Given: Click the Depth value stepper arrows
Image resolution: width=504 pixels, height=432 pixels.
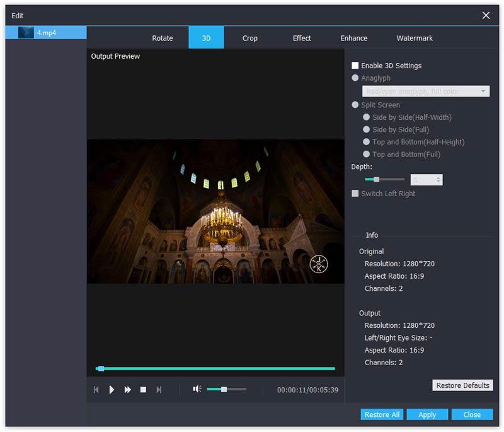Looking at the screenshot, I should click(x=438, y=180).
